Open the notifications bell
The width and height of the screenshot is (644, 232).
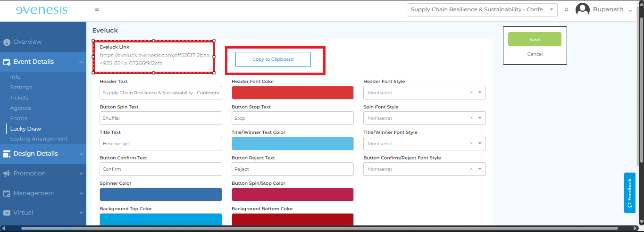(567, 9)
